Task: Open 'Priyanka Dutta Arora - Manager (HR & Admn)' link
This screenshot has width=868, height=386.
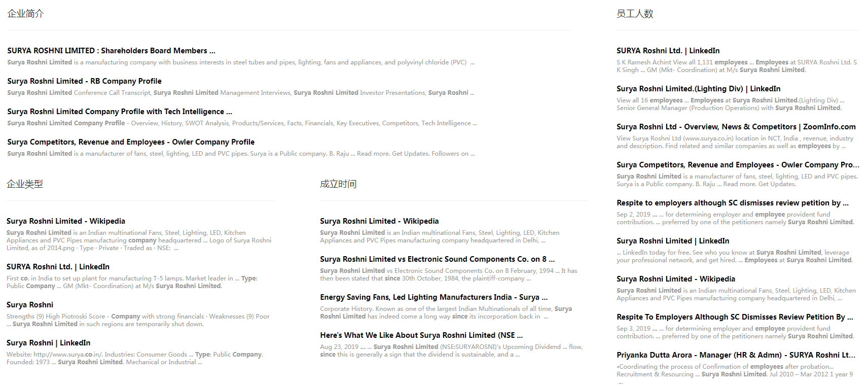Action: pyautogui.click(x=736, y=355)
